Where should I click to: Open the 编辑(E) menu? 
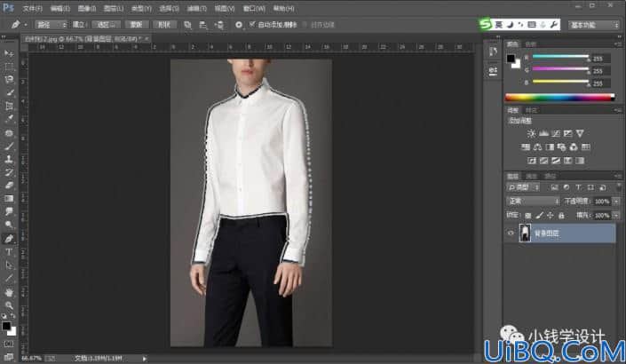pyautogui.click(x=59, y=8)
